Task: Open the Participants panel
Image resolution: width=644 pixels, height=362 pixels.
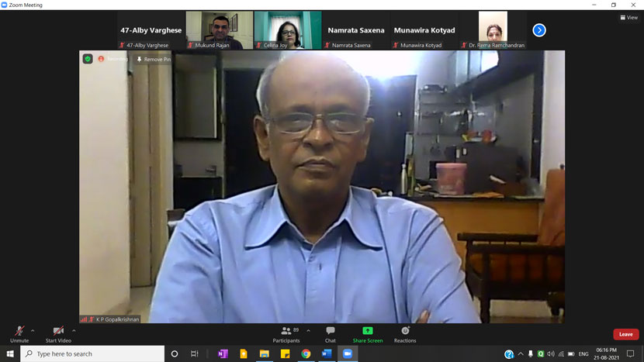Action: pos(286,334)
